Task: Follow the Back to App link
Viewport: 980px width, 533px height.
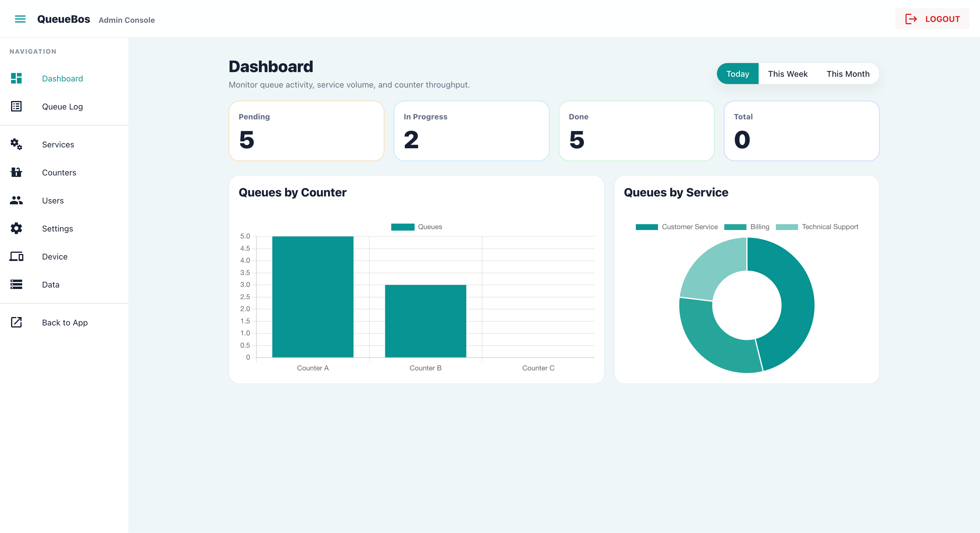Action: click(x=64, y=323)
